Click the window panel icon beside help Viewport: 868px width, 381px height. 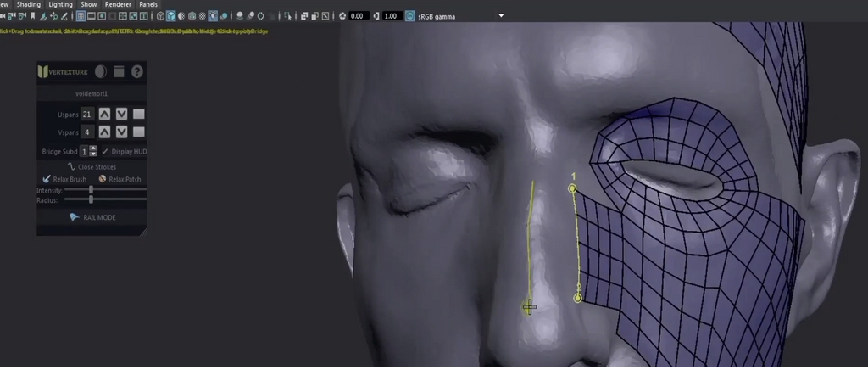pyautogui.click(x=120, y=72)
